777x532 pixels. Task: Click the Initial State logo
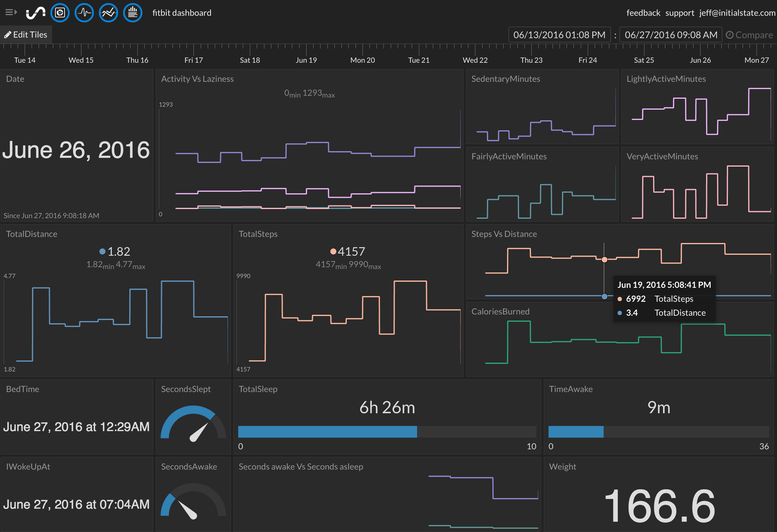[x=36, y=13]
